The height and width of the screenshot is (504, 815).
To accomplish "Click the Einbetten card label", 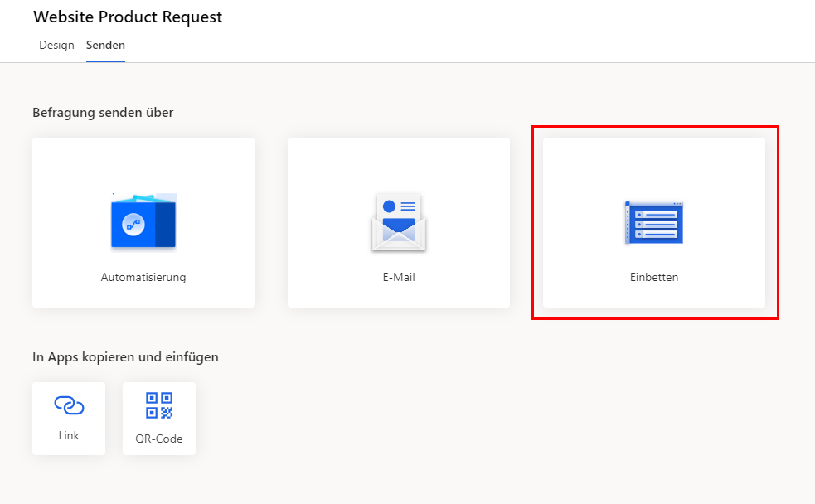I will (654, 277).
